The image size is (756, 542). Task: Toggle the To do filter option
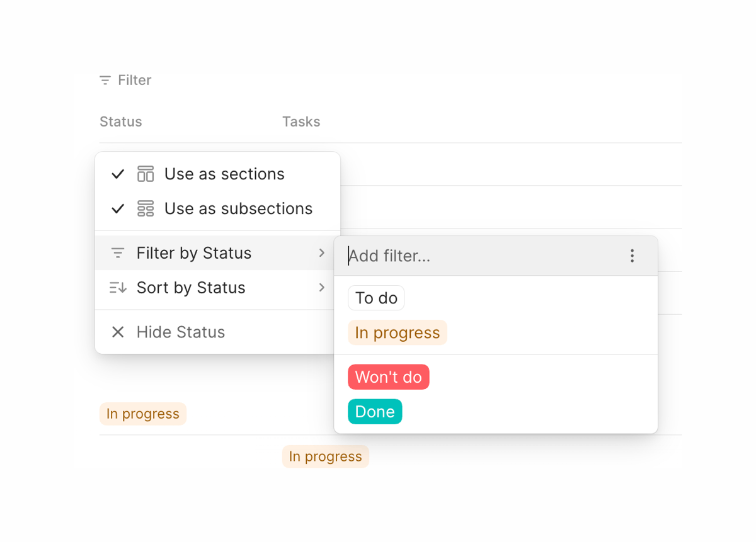[x=376, y=298]
